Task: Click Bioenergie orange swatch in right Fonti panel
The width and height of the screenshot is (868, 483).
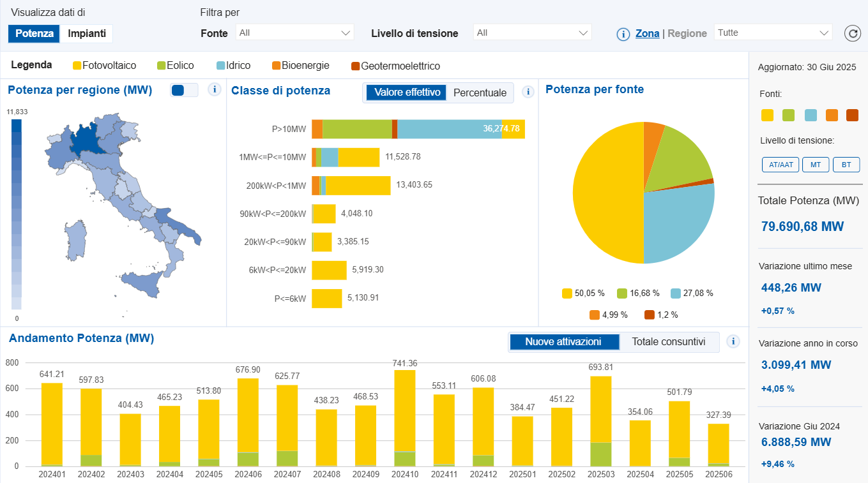Action: pyautogui.click(x=832, y=115)
